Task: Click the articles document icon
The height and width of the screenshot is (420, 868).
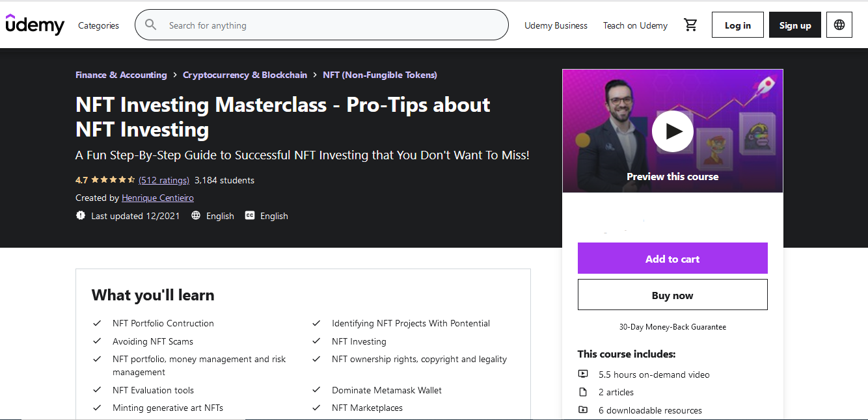Action: pyautogui.click(x=583, y=392)
